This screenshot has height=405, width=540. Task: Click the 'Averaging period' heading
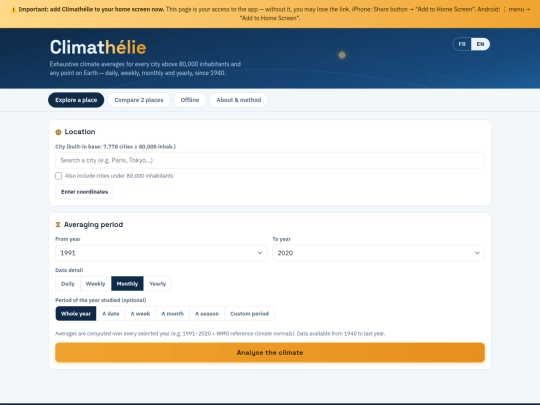93,225
